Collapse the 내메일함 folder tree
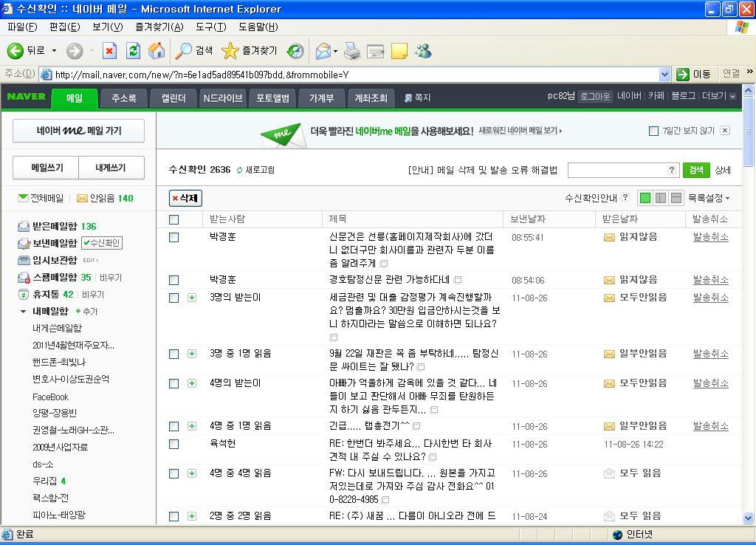This screenshot has height=545, width=756. coord(23,312)
